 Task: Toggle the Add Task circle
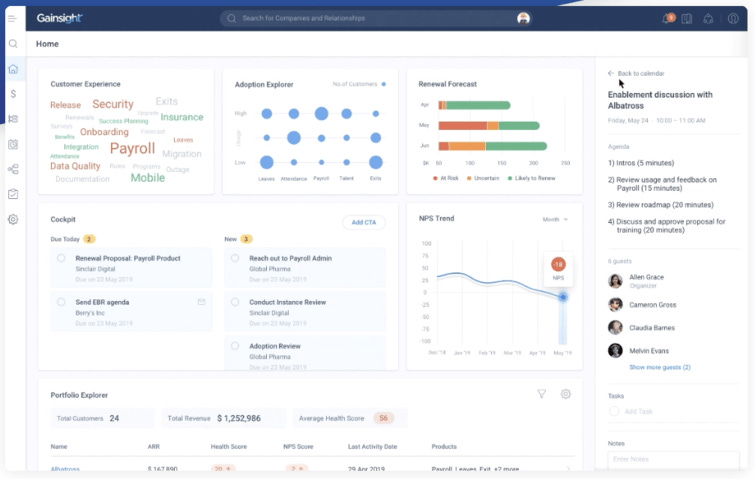pyautogui.click(x=614, y=411)
